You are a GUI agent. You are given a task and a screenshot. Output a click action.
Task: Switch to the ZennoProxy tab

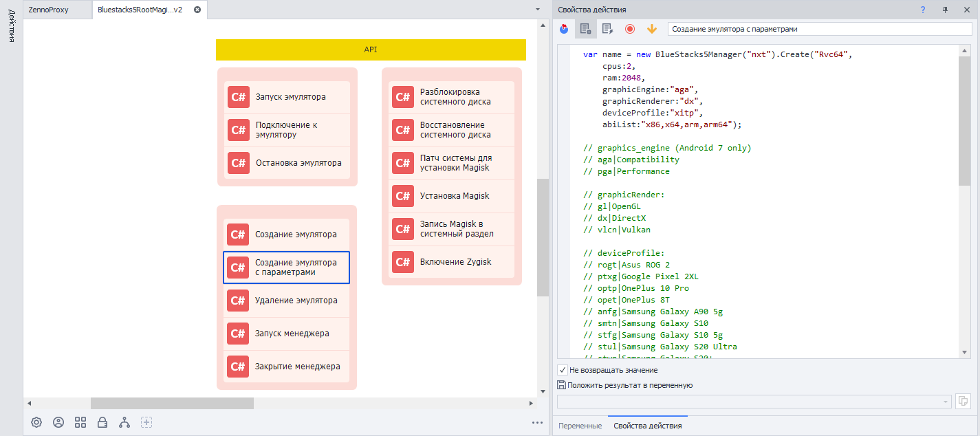click(48, 10)
